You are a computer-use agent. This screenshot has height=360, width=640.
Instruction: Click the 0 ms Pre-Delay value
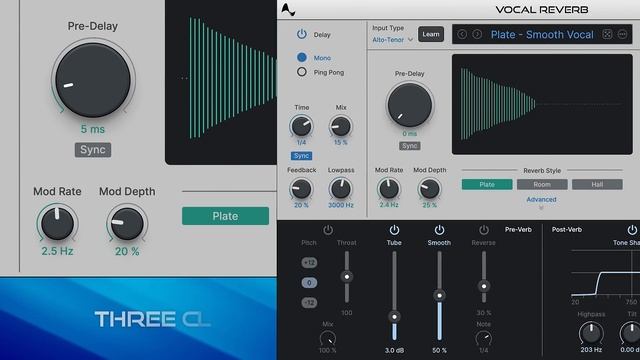[x=409, y=133]
